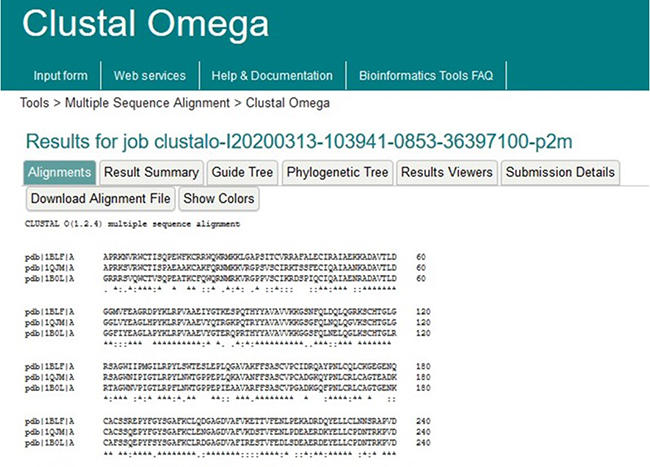The image size is (650, 467).
Task: Click Download Alignment File button
Action: coord(101,198)
